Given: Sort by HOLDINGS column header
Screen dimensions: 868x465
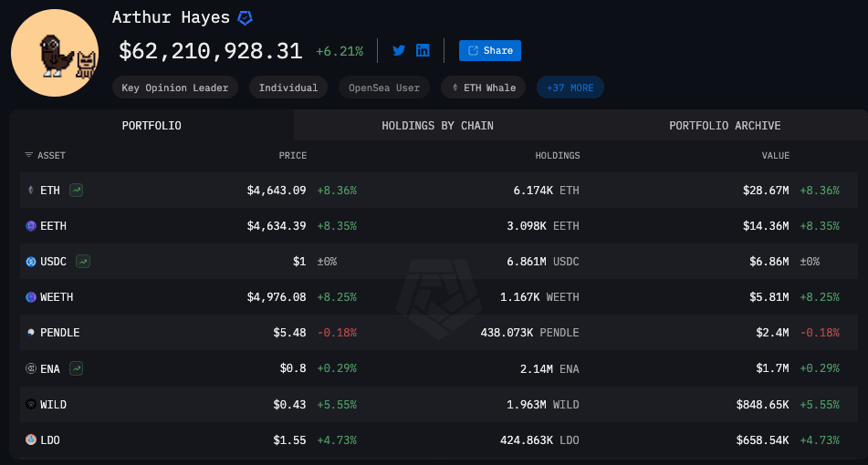Looking at the screenshot, I should [x=558, y=155].
